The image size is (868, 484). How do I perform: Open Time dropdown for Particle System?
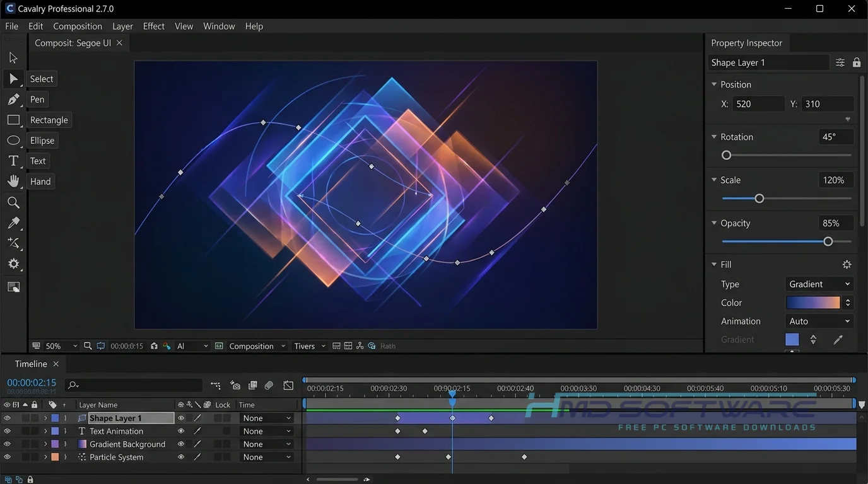(267, 457)
